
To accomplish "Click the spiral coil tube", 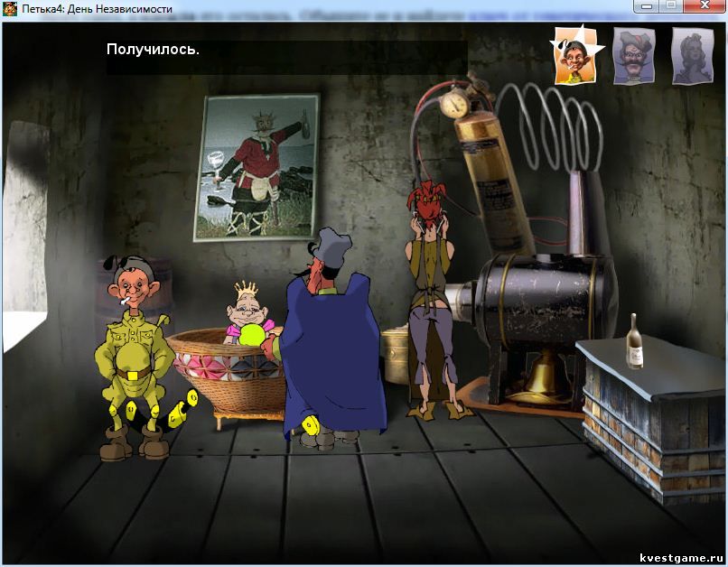I will coord(550,127).
